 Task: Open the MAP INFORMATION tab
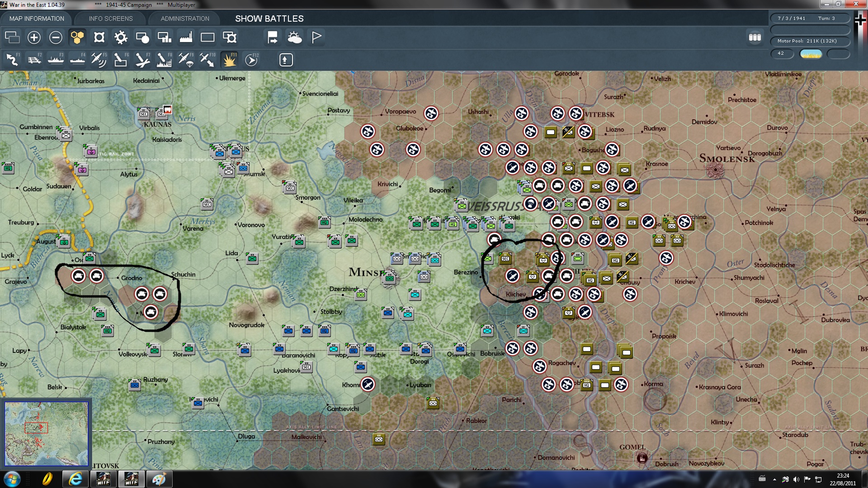pos(37,19)
